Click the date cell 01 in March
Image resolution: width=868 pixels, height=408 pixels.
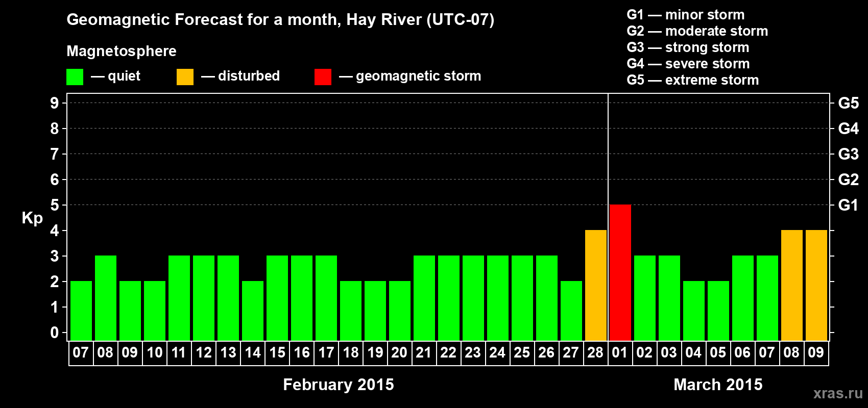620,353
